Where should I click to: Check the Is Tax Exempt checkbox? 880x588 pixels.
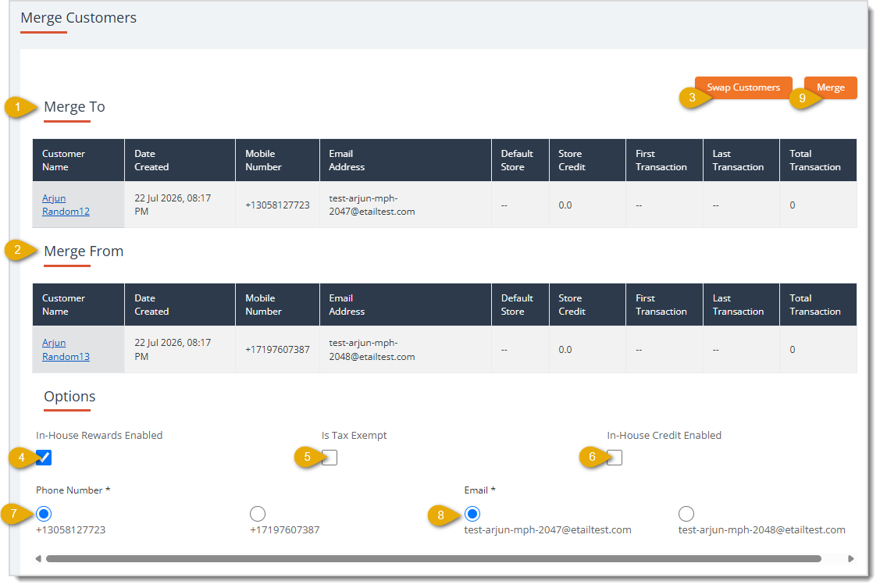pyautogui.click(x=330, y=458)
